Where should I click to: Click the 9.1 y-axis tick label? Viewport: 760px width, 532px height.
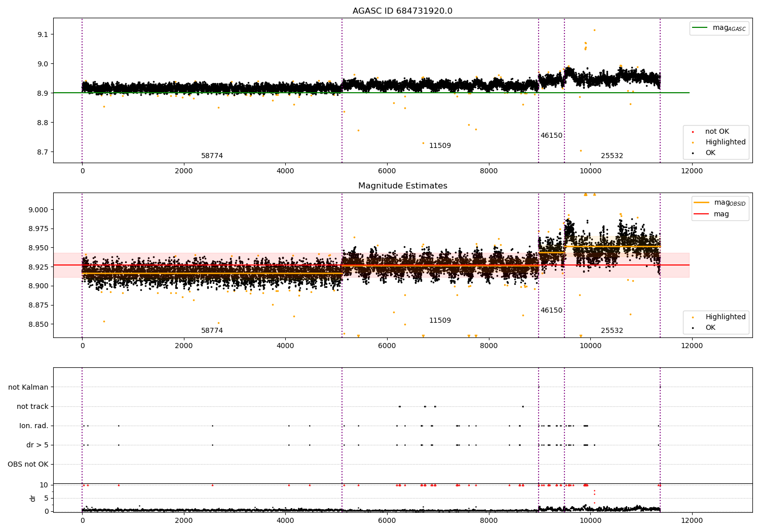point(43,34)
